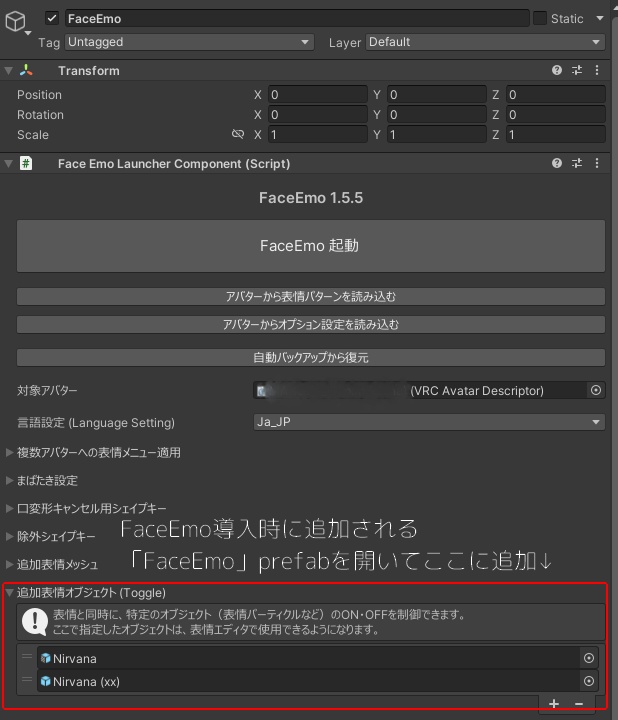Viewport: 618px width, 720px height.
Task: Click the GameObject cube icon
Action: [15, 22]
